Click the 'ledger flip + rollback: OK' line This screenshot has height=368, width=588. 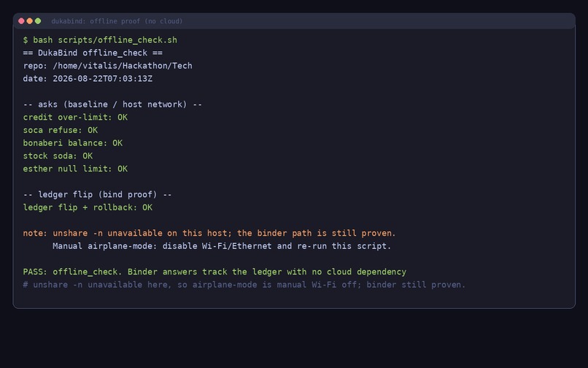pyautogui.click(x=88, y=207)
